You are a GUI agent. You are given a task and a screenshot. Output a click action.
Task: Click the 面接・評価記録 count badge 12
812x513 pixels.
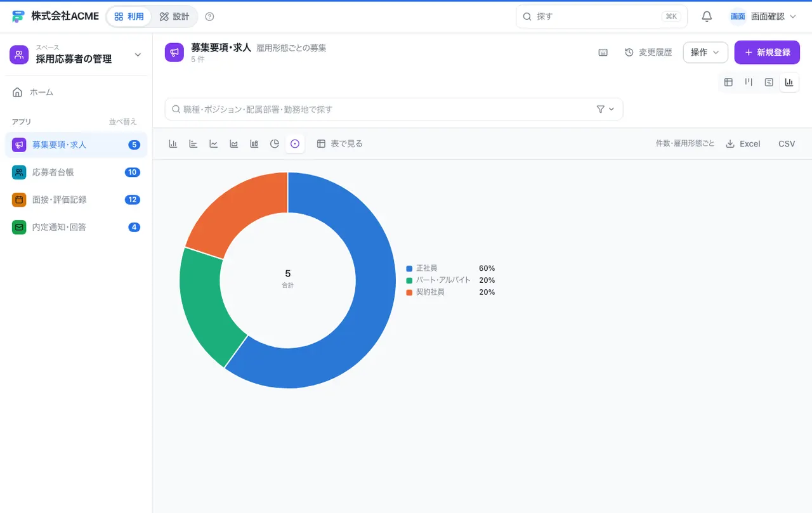pyautogui.click(x=132, y=199)
